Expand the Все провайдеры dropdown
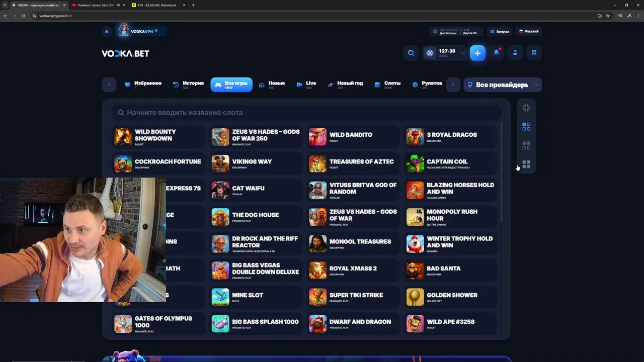 pyautogui.click(x=503, y=84)
